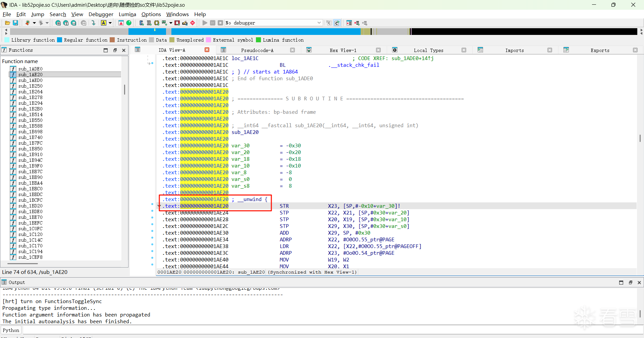Open the Lumina menu

coord(127,14)
